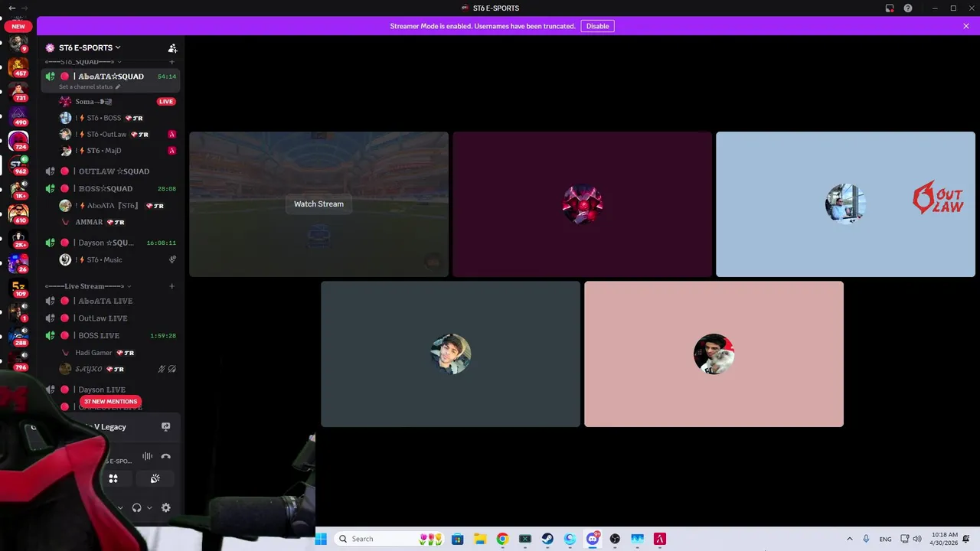Open output device dropdown arrow next to headphones

click(149, 507)
